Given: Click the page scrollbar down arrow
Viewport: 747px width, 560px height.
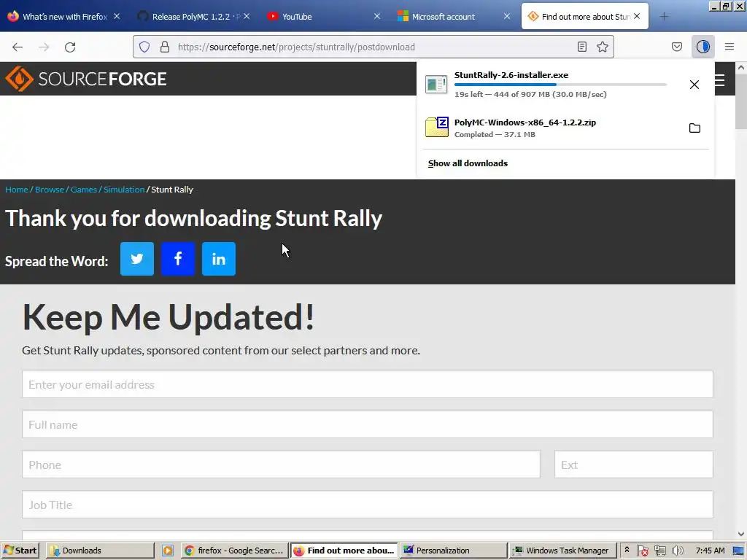Looking at the screenshot, I should [741, 534].
